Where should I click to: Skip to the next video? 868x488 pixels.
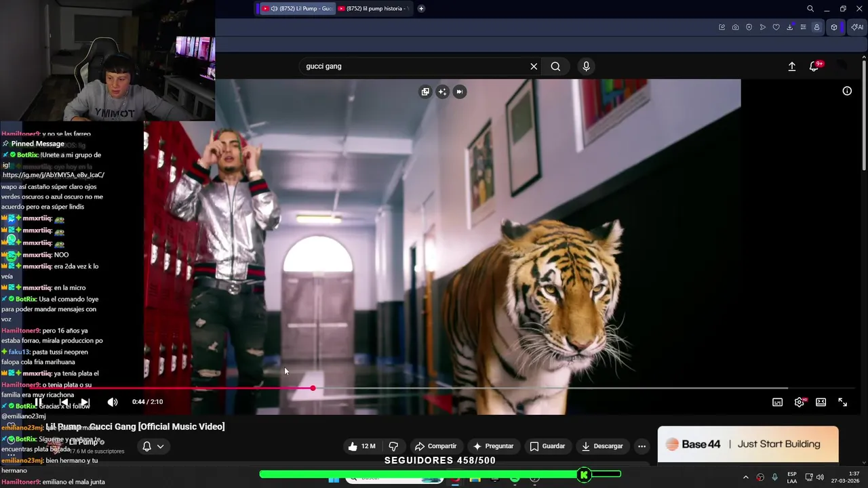(x=85, y=402)
